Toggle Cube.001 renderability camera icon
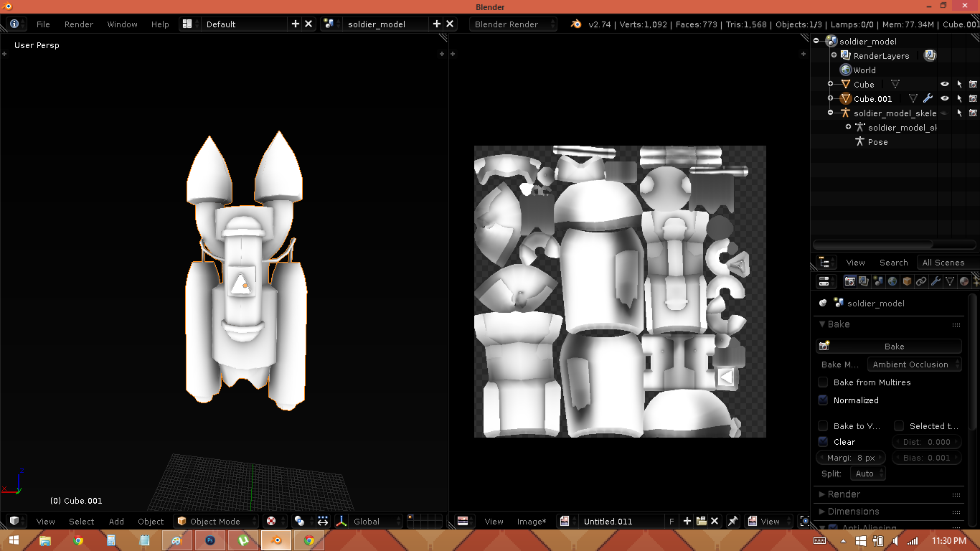 [974, 98]
